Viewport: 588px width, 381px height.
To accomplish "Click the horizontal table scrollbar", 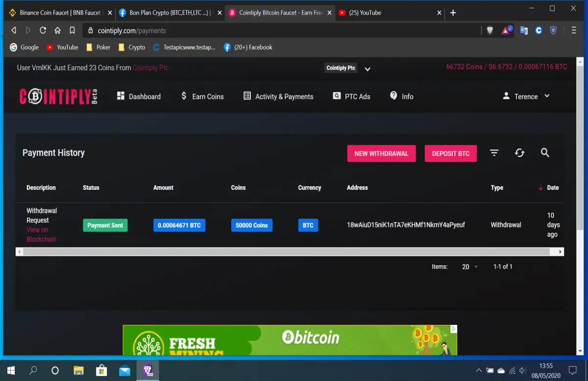I will click(x=286, y=252).
